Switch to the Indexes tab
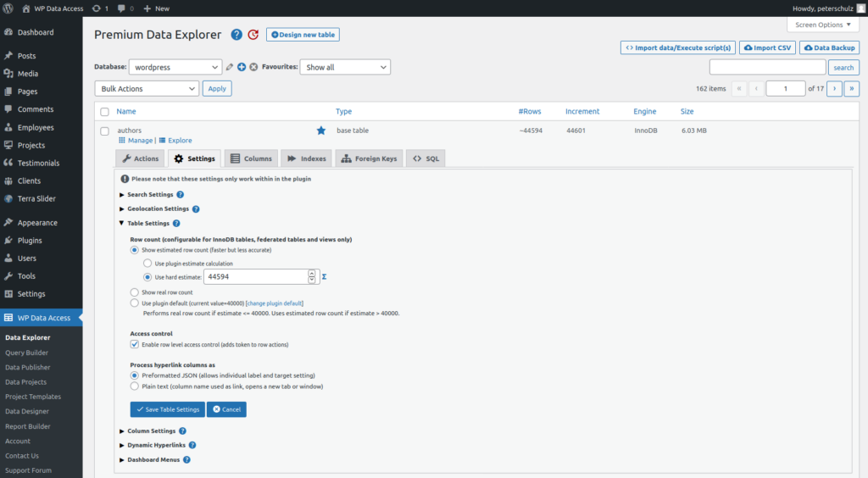Screen dimensions: 868x478 305,158
